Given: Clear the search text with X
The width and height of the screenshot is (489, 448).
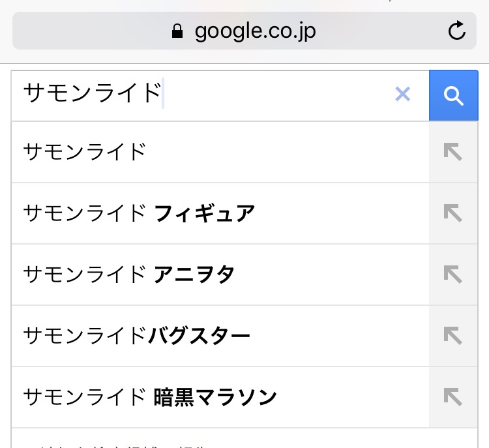Looking at the screenshot, I should 403,95.
